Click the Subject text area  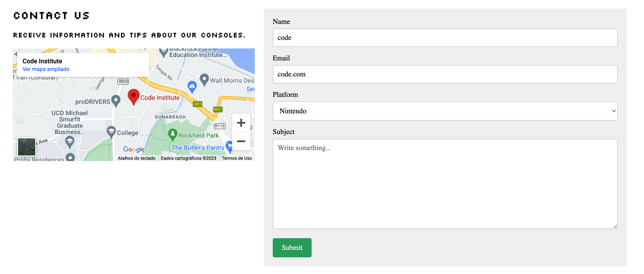coord(445,184)
